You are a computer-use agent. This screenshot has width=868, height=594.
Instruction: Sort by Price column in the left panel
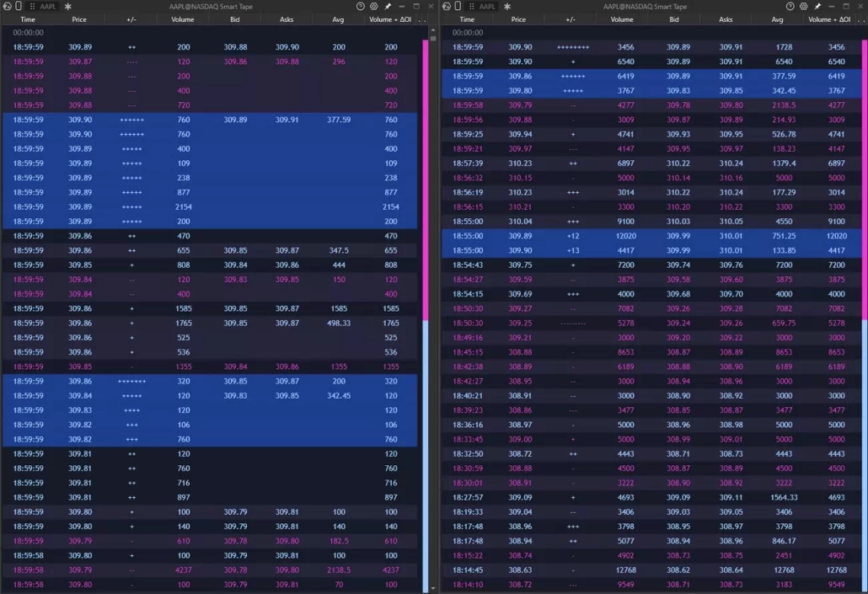coord(79,19)
